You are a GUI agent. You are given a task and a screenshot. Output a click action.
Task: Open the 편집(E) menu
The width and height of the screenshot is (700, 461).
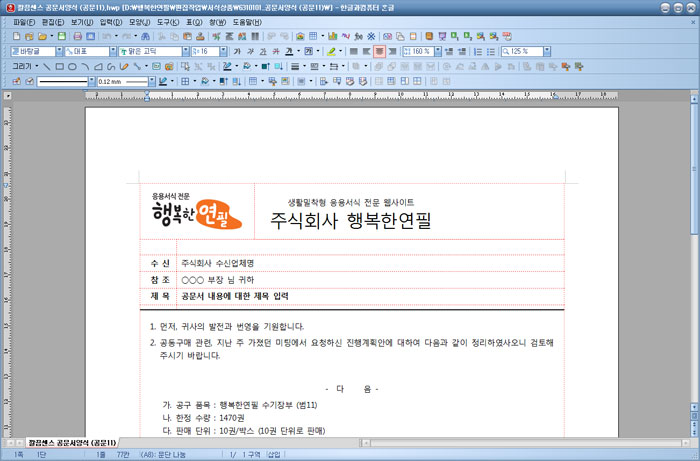(53, 22)
